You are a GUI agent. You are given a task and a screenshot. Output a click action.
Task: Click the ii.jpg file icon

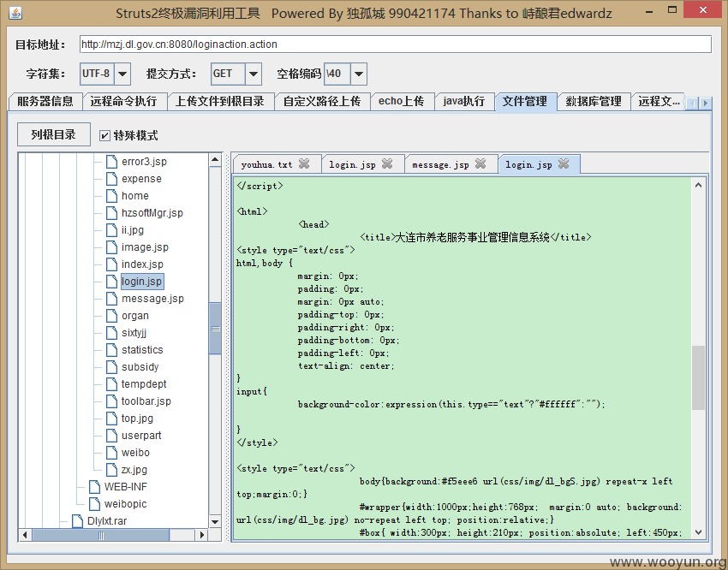click(111, 230)
